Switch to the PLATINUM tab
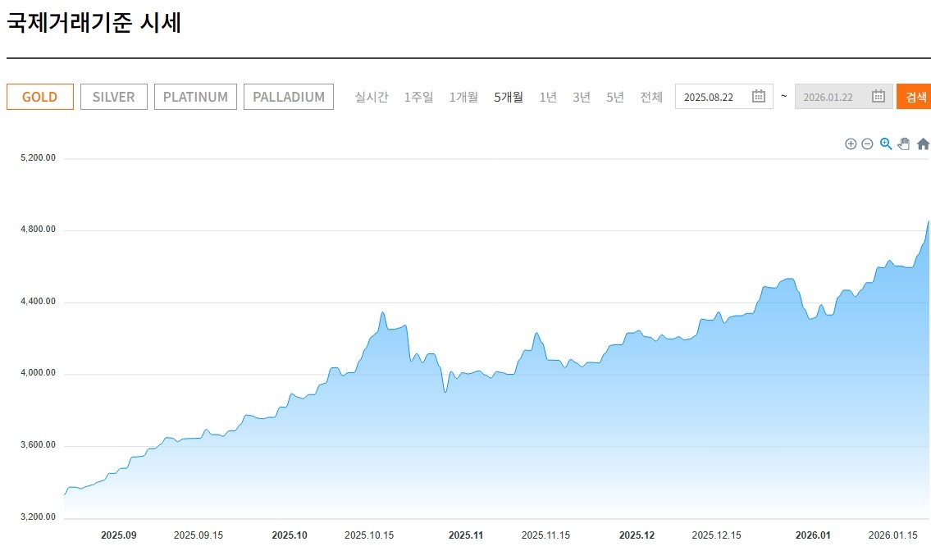This screenshot has height=560, width=931. 195,97
